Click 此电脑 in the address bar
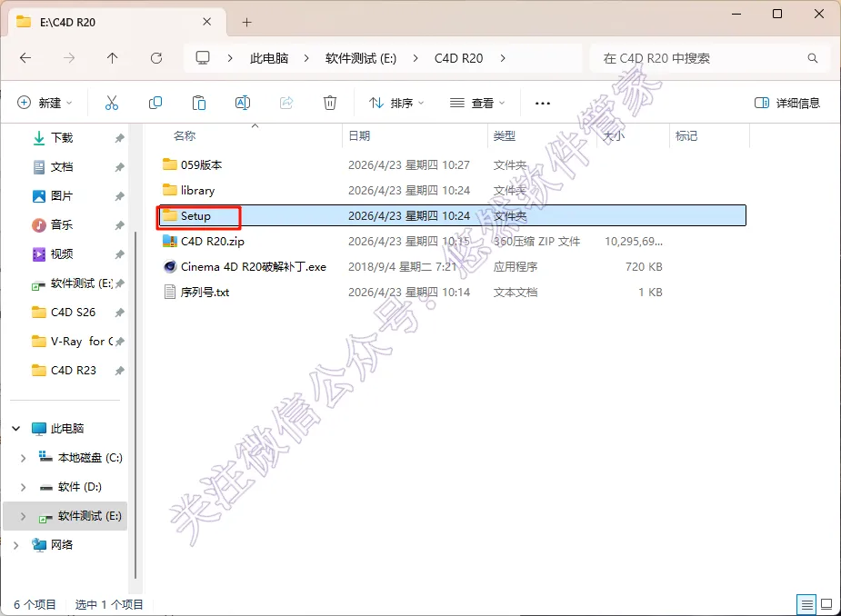 coord(269,58)
